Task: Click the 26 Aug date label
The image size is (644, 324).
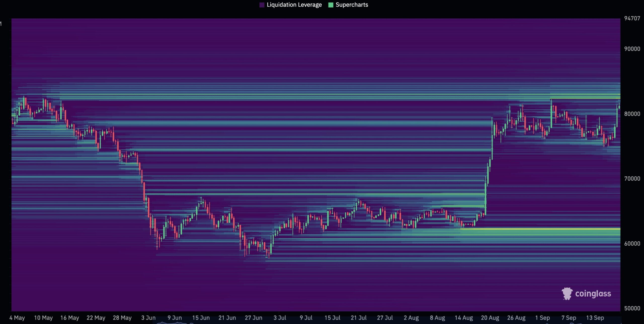Action: pos(516,318)
